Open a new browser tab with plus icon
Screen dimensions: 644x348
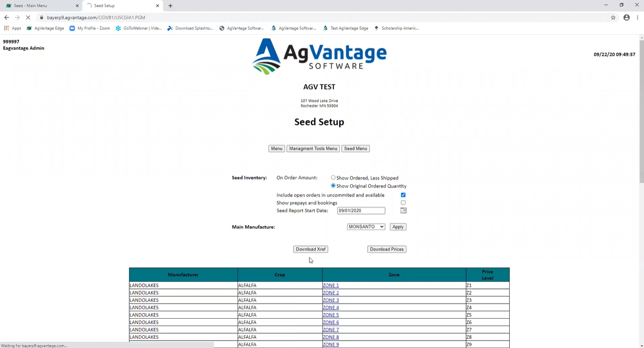point(171,6)
